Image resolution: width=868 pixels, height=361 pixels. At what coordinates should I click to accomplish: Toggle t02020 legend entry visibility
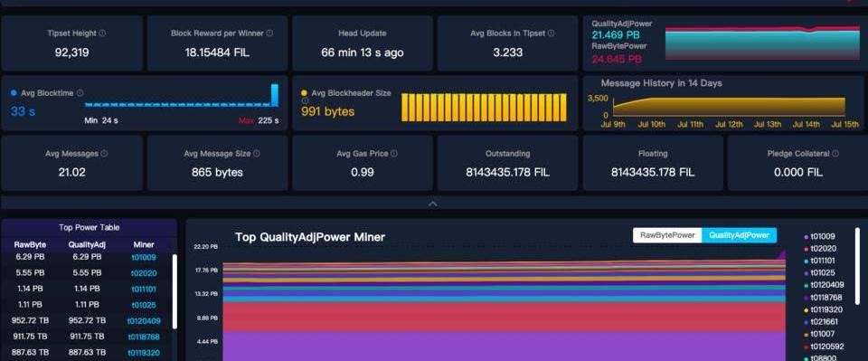coord(820,249)
